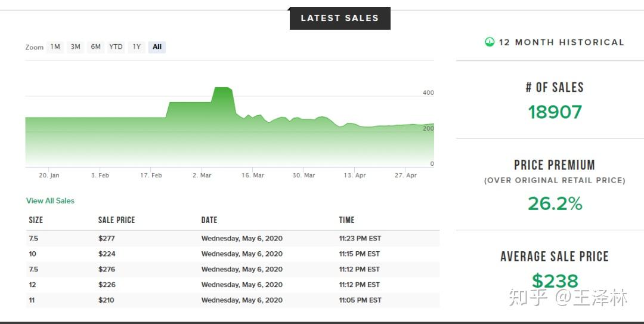The height and width of the screenshot is (324, 644).
Task: Select the $277 sale row
Action: [x=233, y=239]
